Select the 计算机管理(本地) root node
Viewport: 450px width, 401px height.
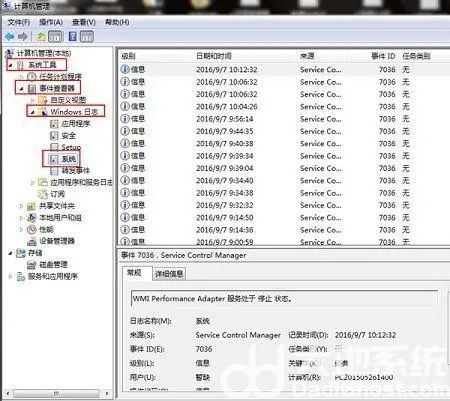(x=44, y=53)
